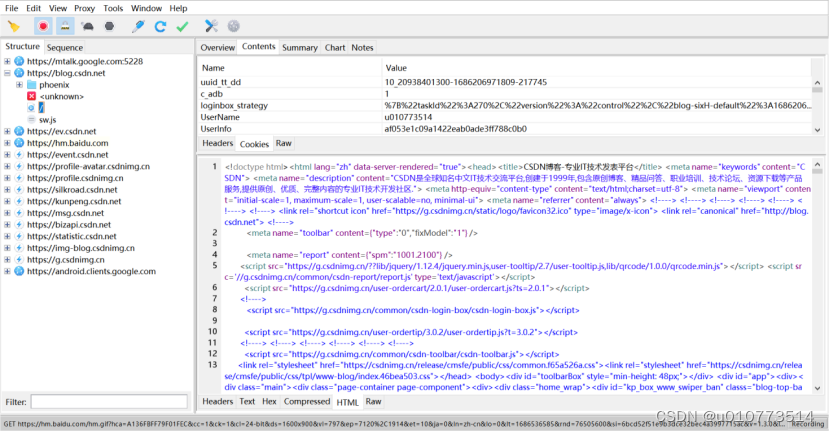The width and height of the screenshot is (830, 432).
Task: Toggle SSL proxying toolbar icon
Action: pos(65,26)
